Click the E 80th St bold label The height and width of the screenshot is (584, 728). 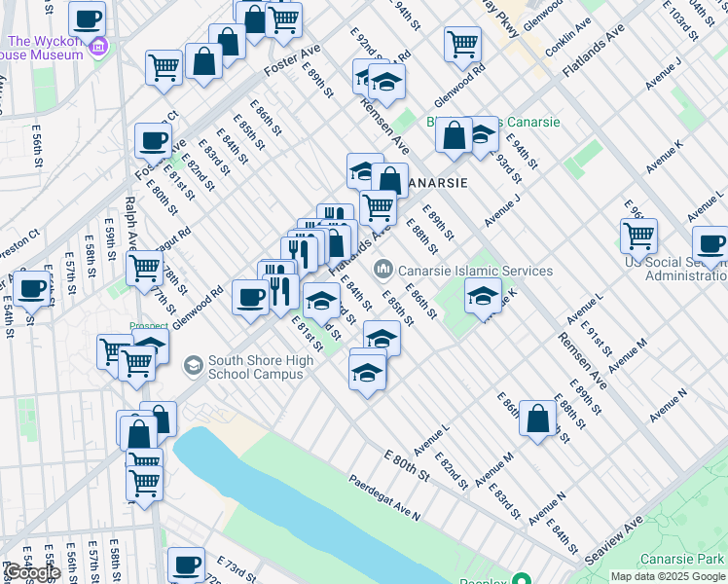(407, 465)
